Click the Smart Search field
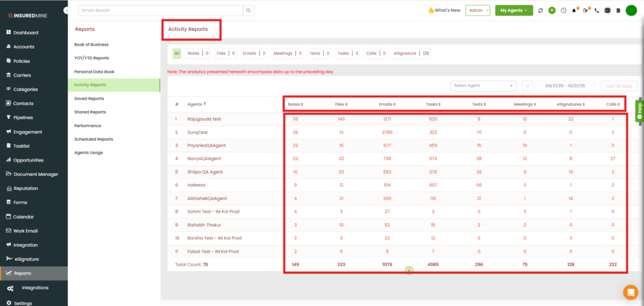Viewport: 644px width, 306px height. [160, 11]
